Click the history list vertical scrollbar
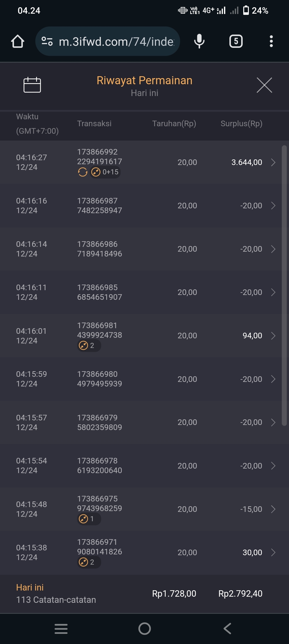 coord(284,285)
